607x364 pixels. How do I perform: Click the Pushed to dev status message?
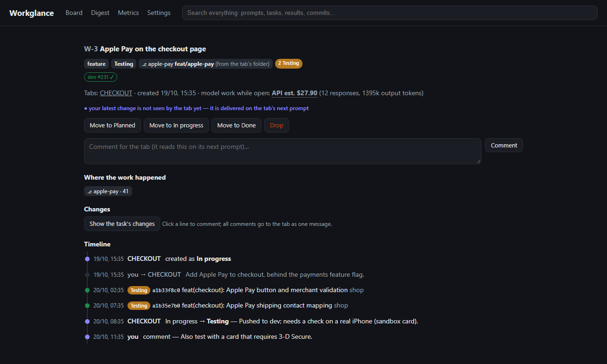(328, 321)
